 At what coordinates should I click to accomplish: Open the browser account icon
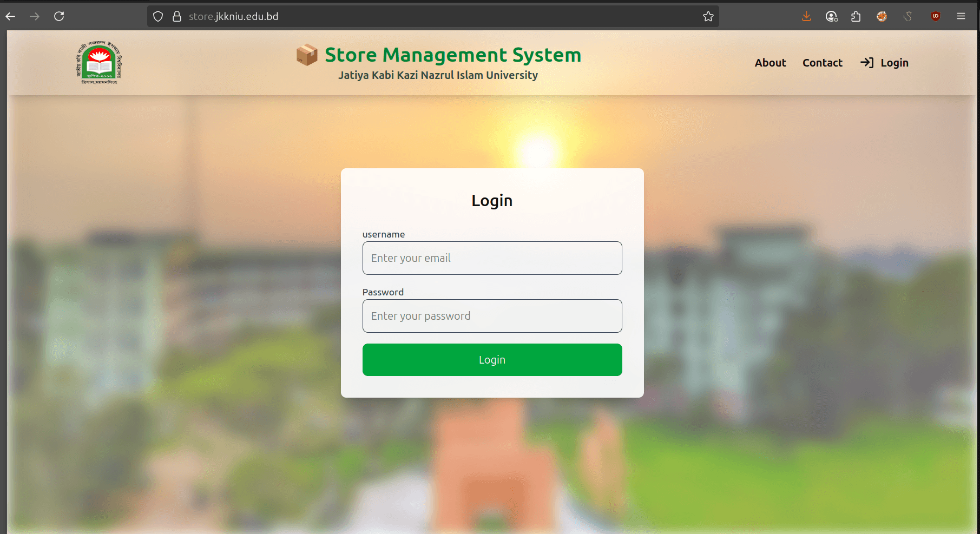pyautogui.click(x=831, y=16)
